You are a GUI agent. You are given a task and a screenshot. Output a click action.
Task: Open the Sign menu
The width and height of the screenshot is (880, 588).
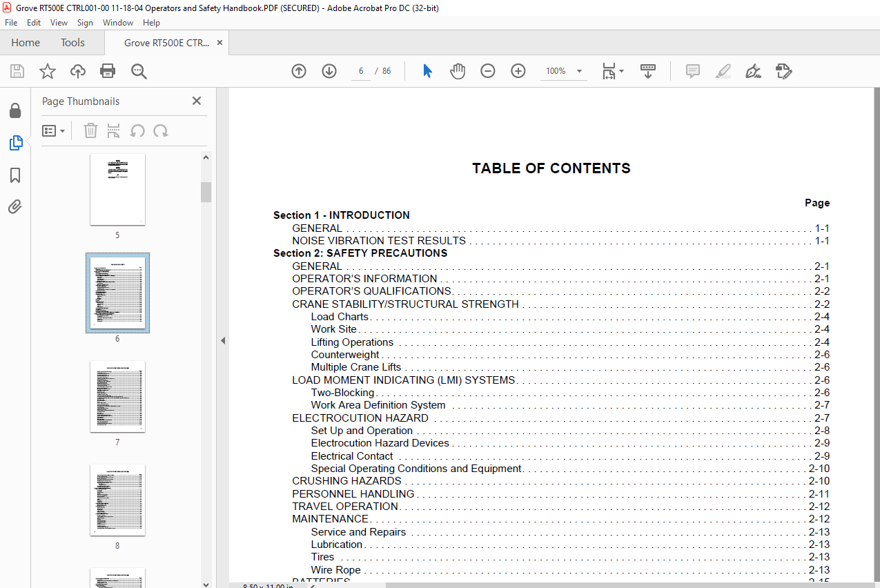click(x=85, y=23)
